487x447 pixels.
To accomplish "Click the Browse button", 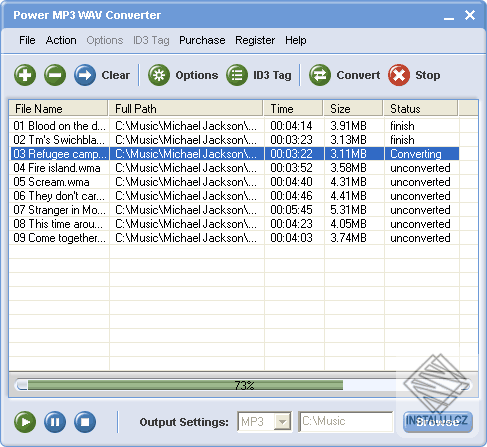I will (x=438, y=422).
